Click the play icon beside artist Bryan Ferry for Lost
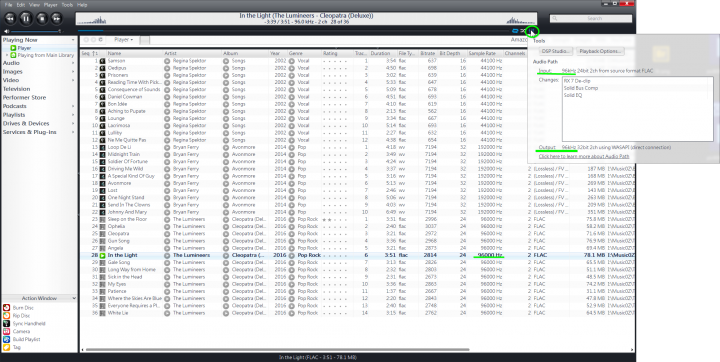Viewport: 720px width, 362px height. coord(167,190)
